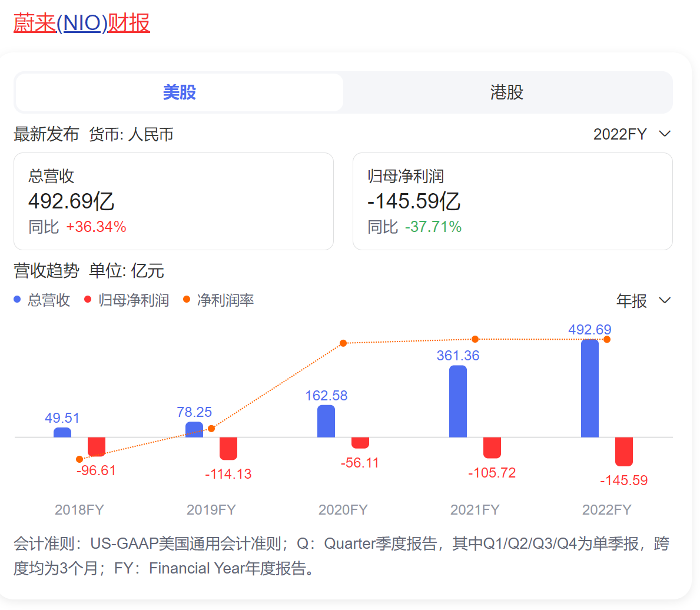Click the chevron next to 2022FY
This screenshot has height=610, width=700.
(x=665, y=134)
